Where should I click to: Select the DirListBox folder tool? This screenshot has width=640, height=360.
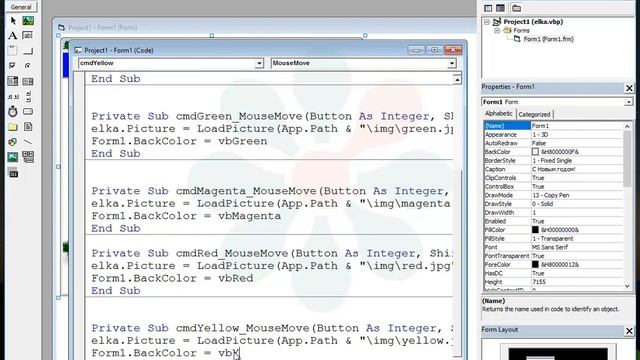click(13, 127)
